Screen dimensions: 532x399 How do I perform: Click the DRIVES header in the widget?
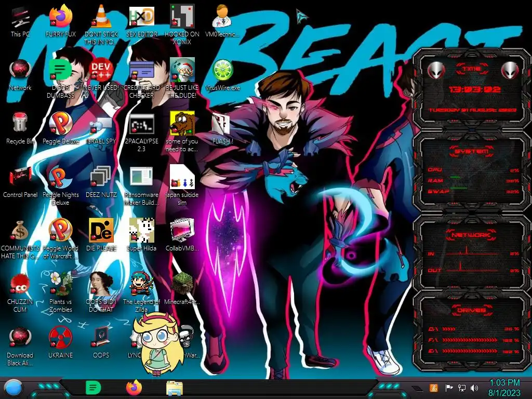472,310
